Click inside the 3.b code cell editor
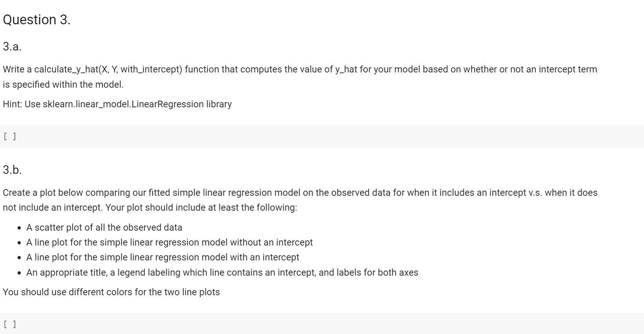This screenshot has width=644, height=334. [329, 324]
